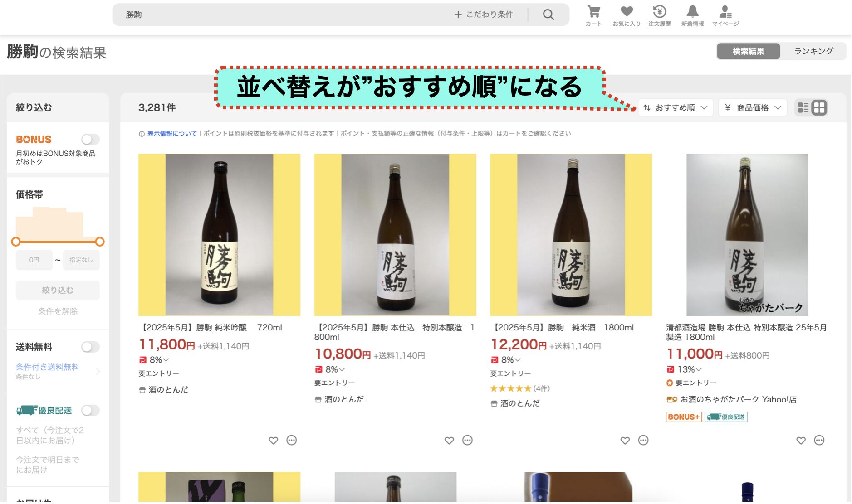Select the 検索結果 tab
The width and height of the screenshot is (852, 504).
pos(748,51)
